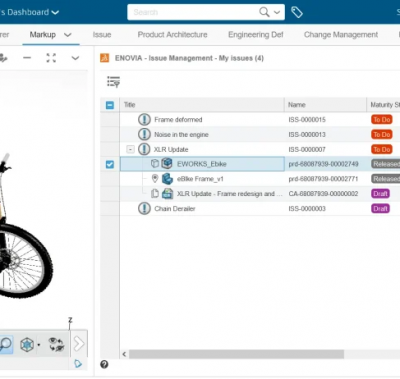The image size is (400, 379).
Task: Open the Engineering Def tab
Action: point(256,35)
